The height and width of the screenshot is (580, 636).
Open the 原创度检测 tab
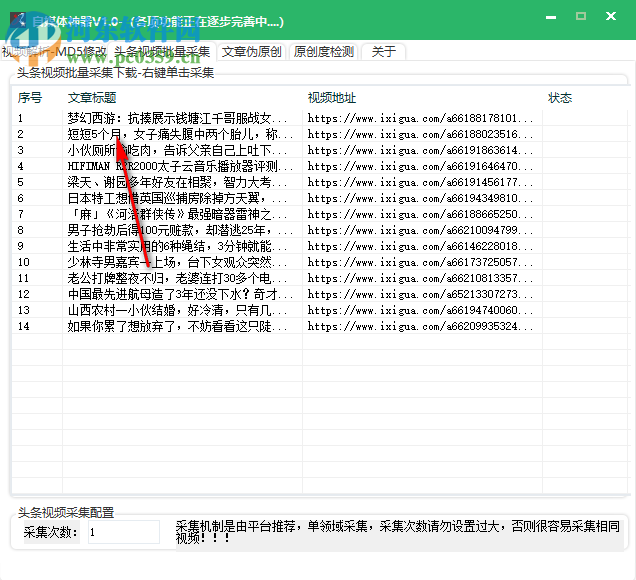(x=324, y=52)
